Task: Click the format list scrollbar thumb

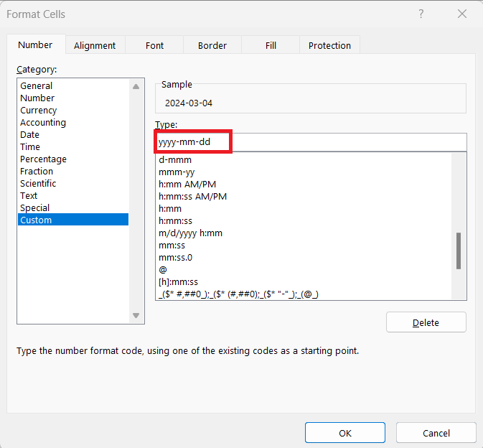Action: click(x=459, y=251)
